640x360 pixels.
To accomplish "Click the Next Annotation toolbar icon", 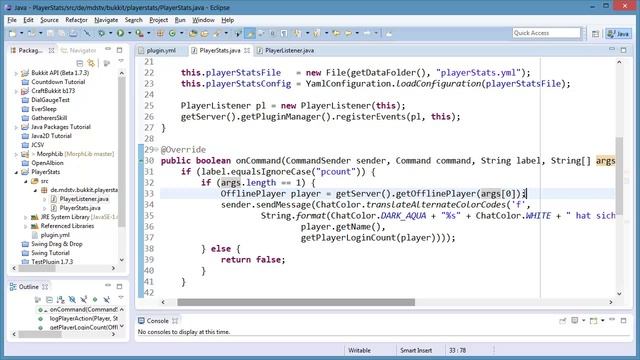I will coord(297,33).
